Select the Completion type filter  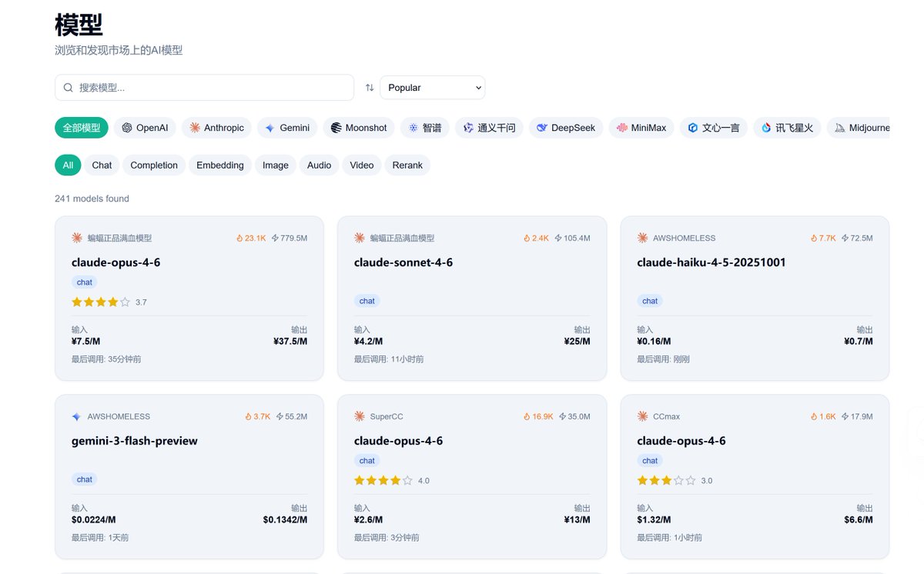(154, 165)
